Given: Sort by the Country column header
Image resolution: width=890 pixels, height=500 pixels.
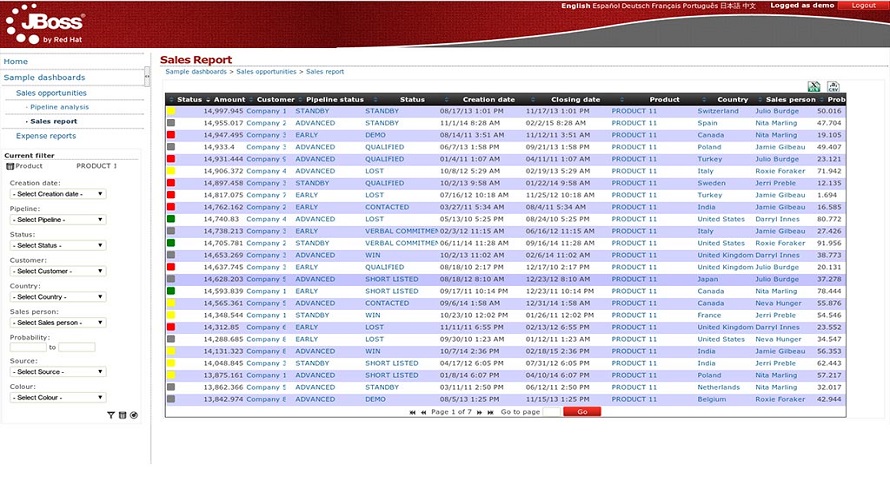Looking at the screenshot, I should point(732,99).
